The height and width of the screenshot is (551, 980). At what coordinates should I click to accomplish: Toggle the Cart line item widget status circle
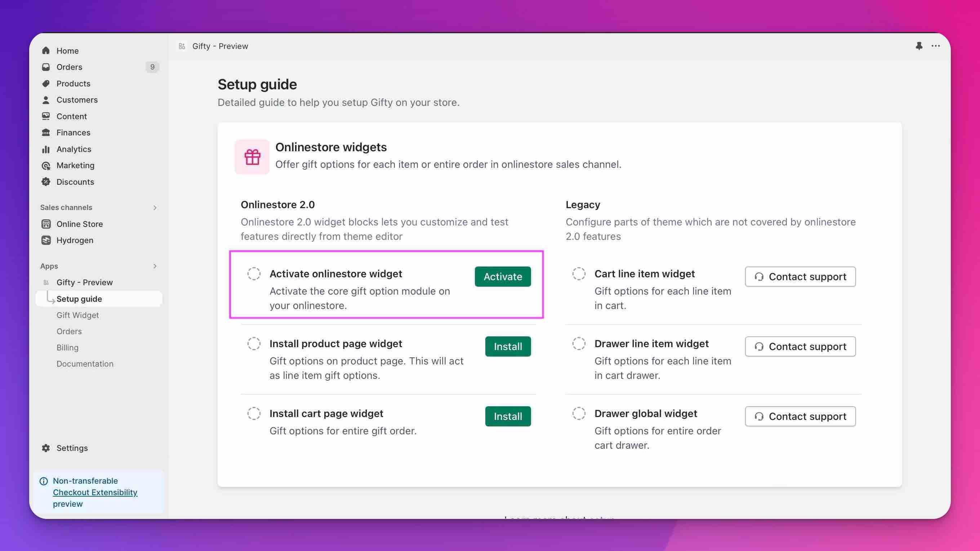pyautogui.click(x=579, y=274)
